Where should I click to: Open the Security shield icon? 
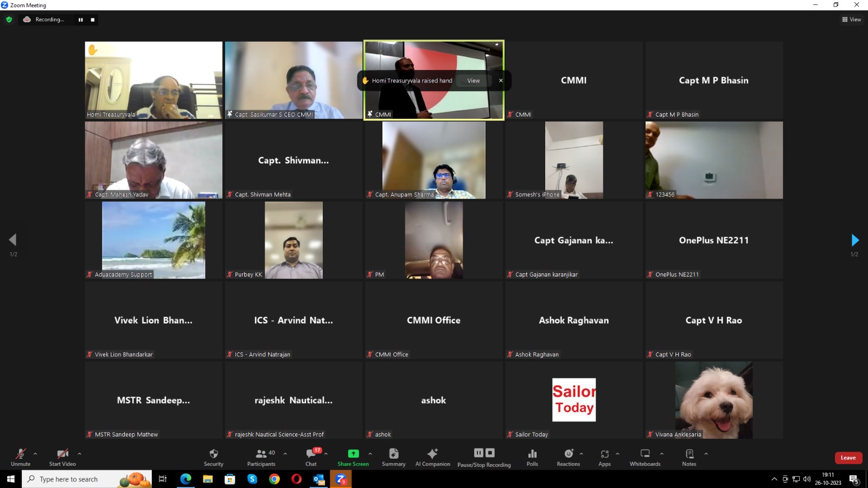click(x=213, y=454)
